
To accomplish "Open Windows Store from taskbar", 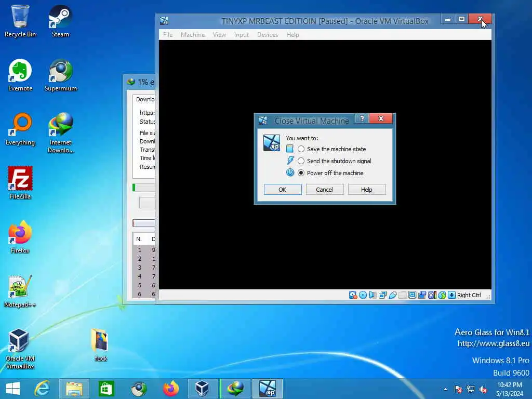I will [106, 389].
